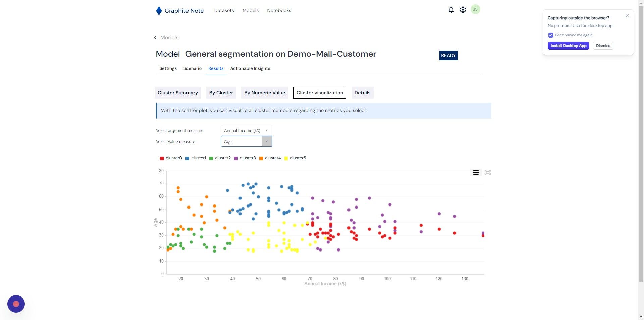Image resolution: width=644 pixels, height=320 pixels.
Task: Switch to the Actionable Insights tab
Action: 250,68
